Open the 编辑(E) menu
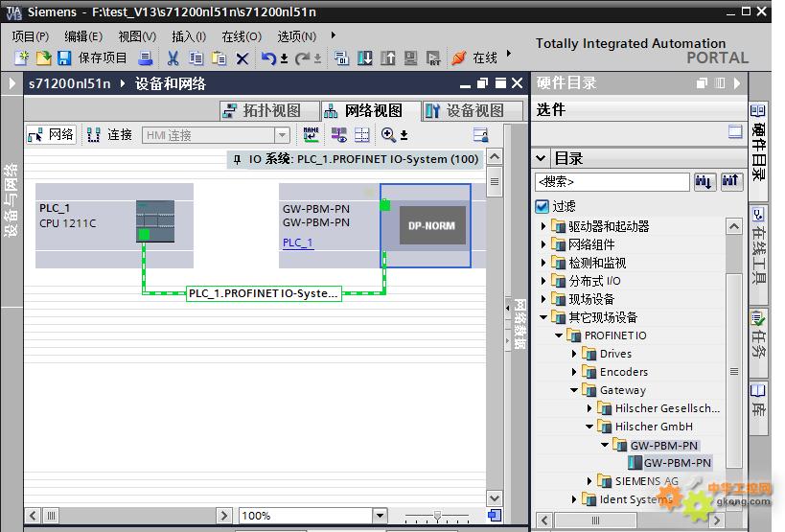 (83, 36)
